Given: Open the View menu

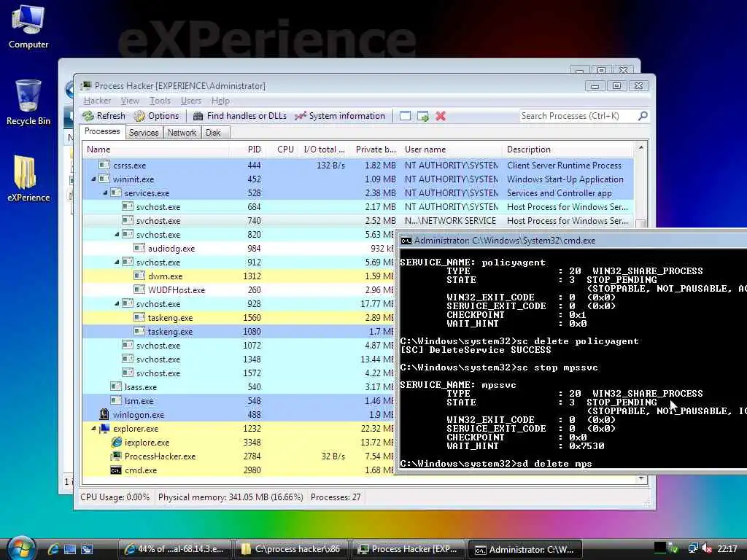Looking at the screenshot, I should click(x=130, y=101).
